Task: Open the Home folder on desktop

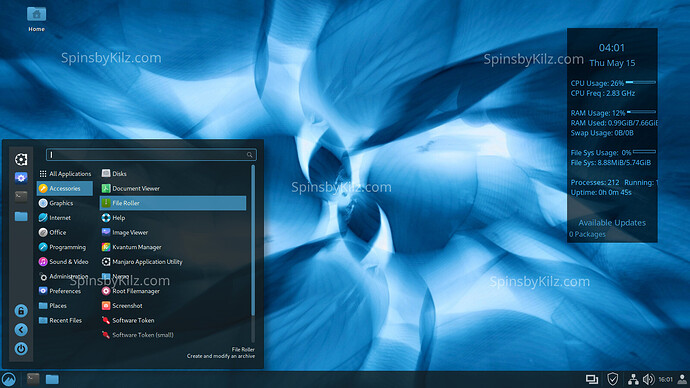Action: coord(36,18)
